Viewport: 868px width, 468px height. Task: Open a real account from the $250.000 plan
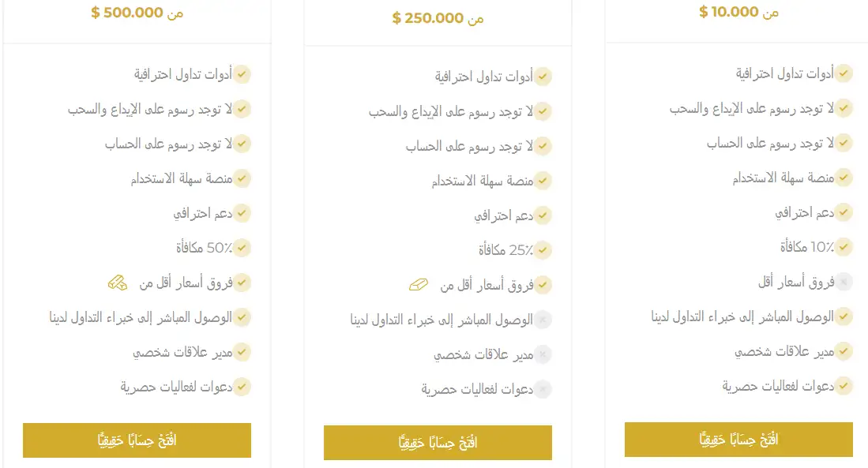[438, 443]
